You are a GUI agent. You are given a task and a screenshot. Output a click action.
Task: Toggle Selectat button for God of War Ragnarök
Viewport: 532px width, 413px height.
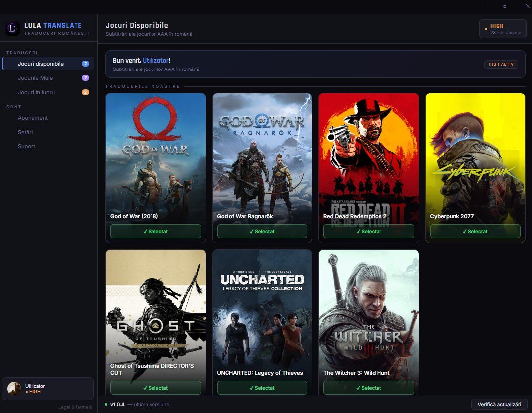click(262, 232)
